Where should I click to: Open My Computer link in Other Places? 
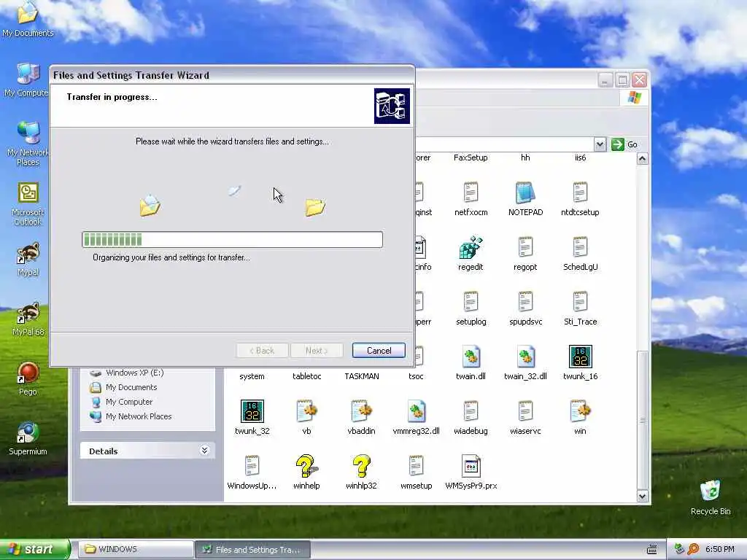(x=128, y=402)
